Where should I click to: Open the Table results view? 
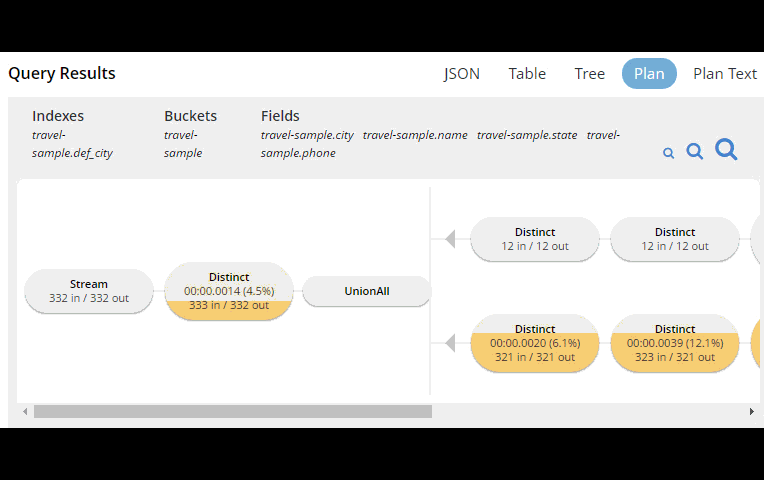(x=527, y=74)
